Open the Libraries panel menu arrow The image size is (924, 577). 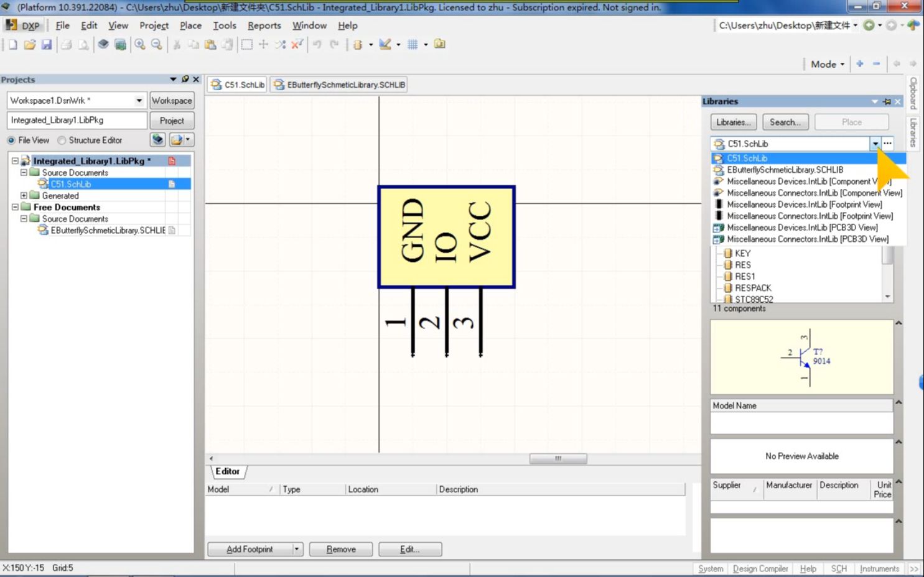tap(875, 101)
